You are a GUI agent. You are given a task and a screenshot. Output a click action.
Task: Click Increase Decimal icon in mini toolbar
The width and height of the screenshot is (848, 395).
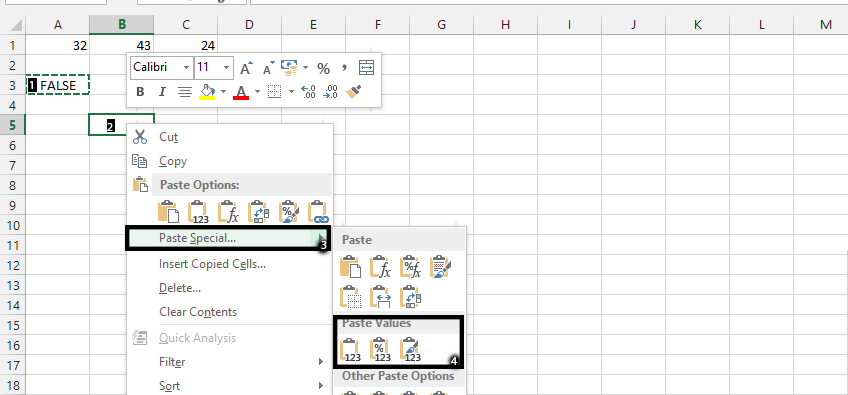coord(308,92)
